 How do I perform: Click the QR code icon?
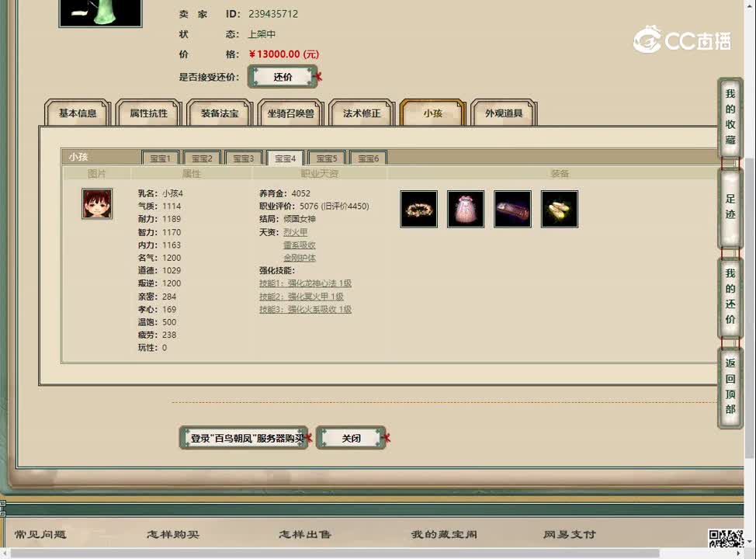(x=726, y=538)
